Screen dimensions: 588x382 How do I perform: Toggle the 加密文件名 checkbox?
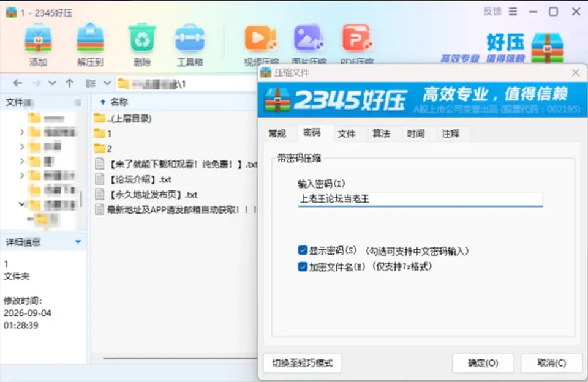click(x=302, y=266)
